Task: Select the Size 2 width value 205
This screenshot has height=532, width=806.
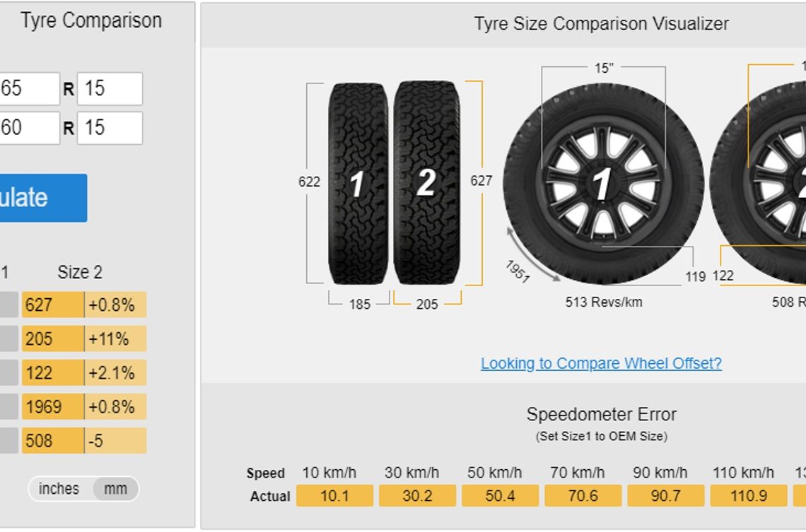Action: click(52, 339)
